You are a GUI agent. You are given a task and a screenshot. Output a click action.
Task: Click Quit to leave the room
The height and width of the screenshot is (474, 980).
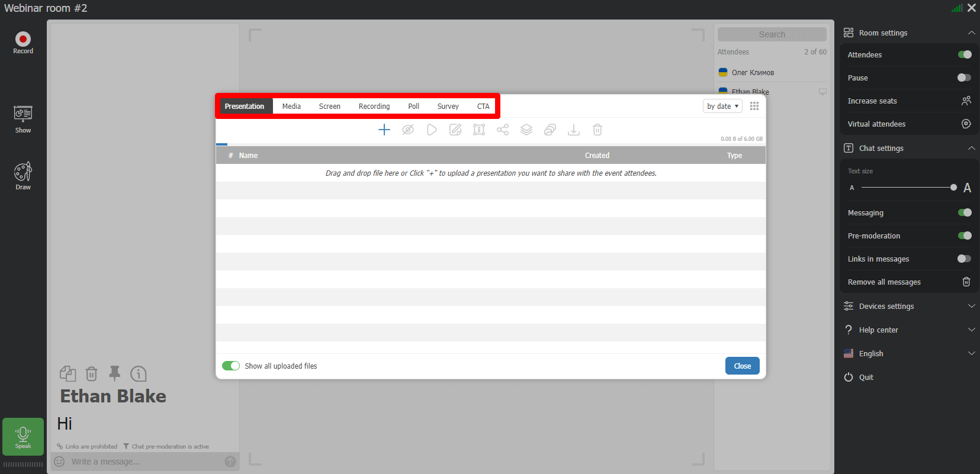(866, 377)
